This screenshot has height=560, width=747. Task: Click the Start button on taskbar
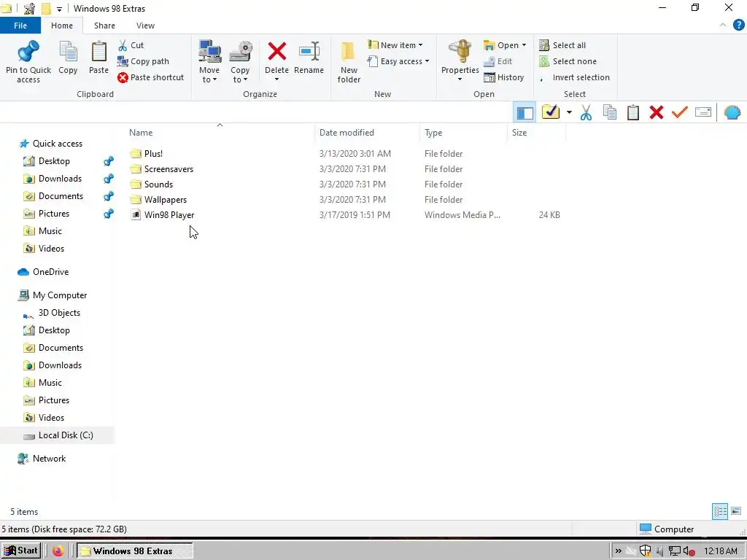point(20,551)
